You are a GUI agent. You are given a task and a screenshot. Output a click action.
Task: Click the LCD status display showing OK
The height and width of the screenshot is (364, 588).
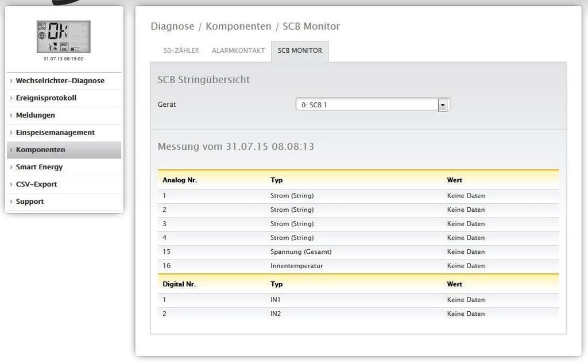63,36
